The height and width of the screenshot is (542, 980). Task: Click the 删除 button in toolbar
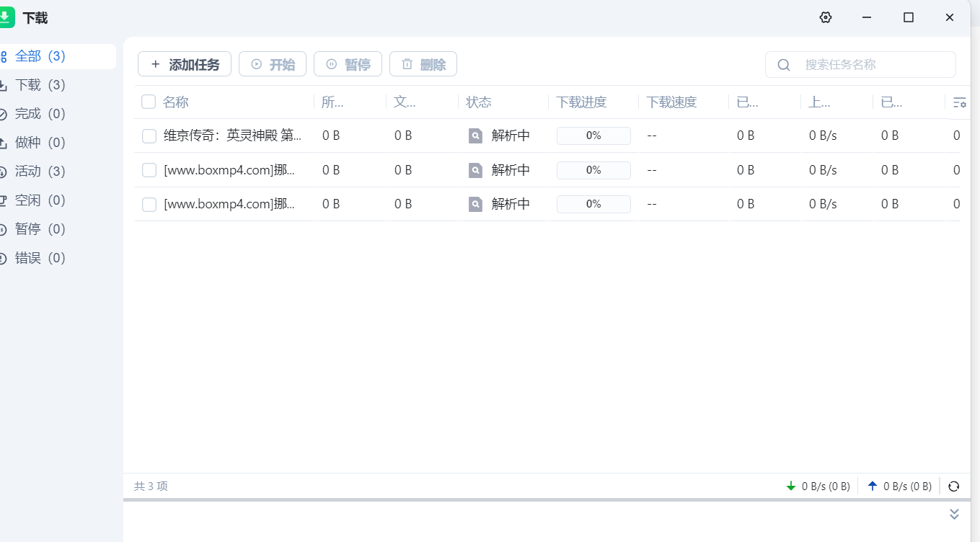(423, 64)
